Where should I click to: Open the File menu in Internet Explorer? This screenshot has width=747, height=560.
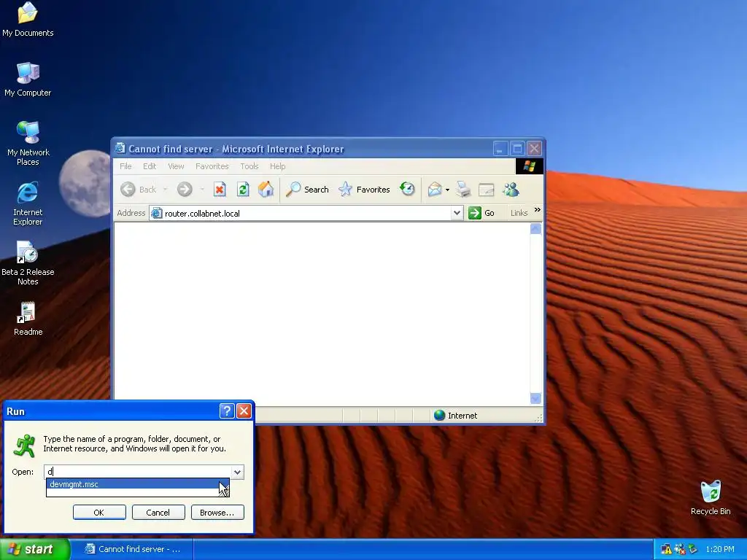125,166
